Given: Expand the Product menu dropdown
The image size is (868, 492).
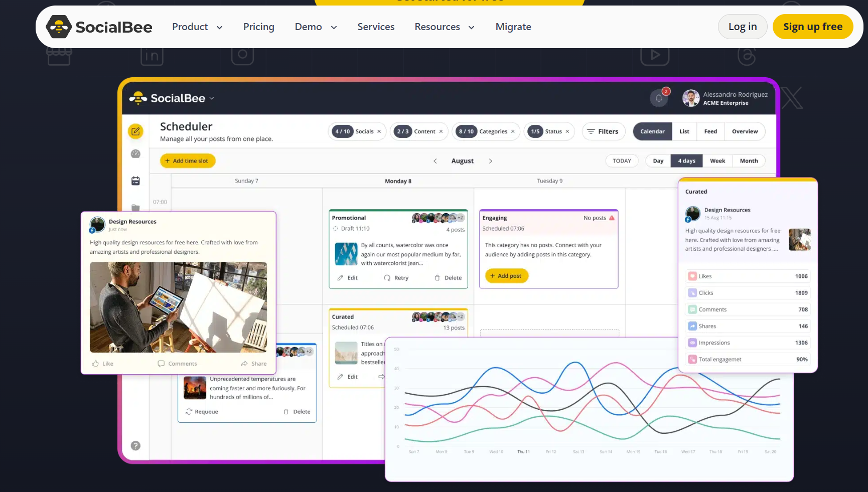Looking at the screenshot, I should point(198,27).
